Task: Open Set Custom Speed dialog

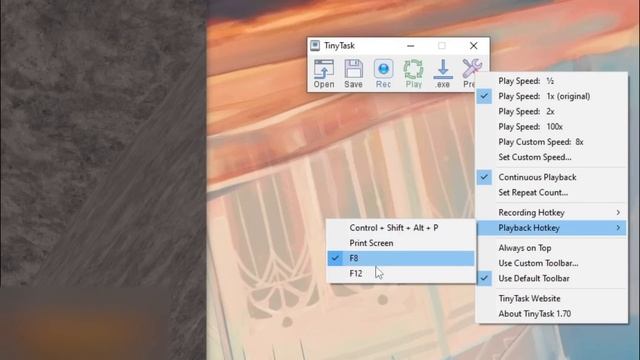Action: pyautogui.click(x=552, y=157)
